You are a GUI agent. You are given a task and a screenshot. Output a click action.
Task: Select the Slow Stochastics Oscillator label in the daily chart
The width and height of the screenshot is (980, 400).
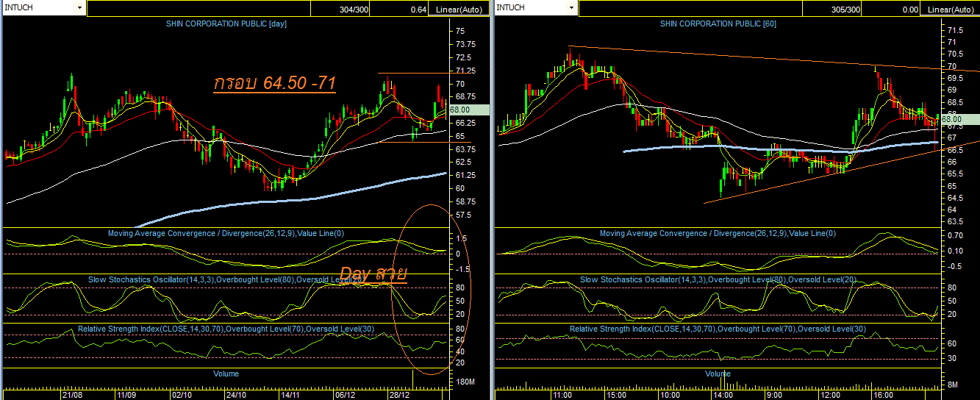click(x=226, y=279)
